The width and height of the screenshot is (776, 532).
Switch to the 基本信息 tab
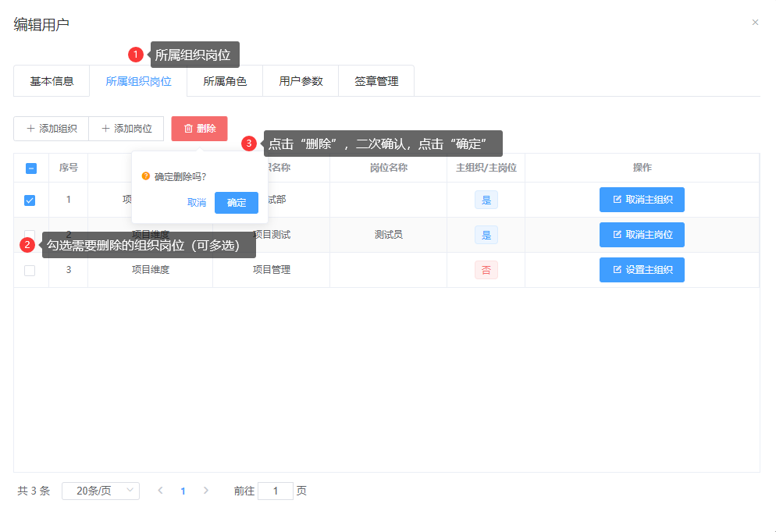pos(52,81)
